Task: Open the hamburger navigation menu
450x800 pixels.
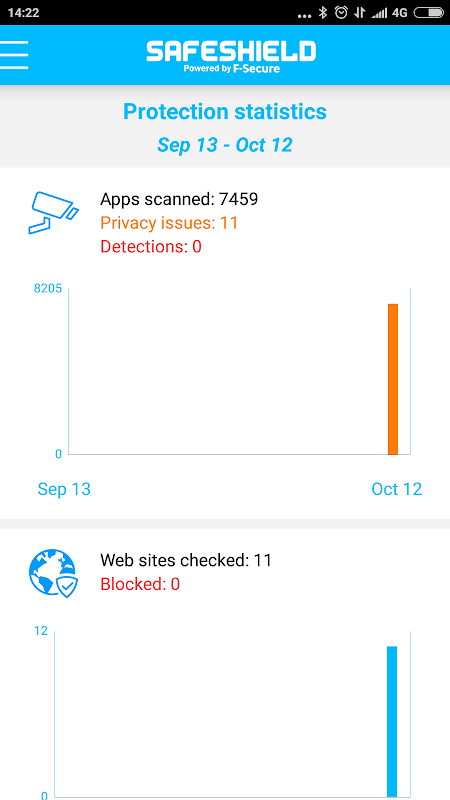Action: tap(14, 54)
